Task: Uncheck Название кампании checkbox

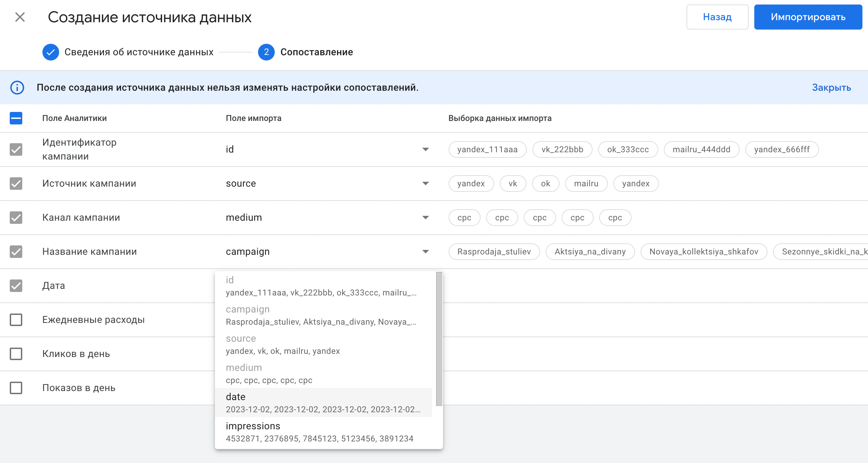Action: coord(16,252)
